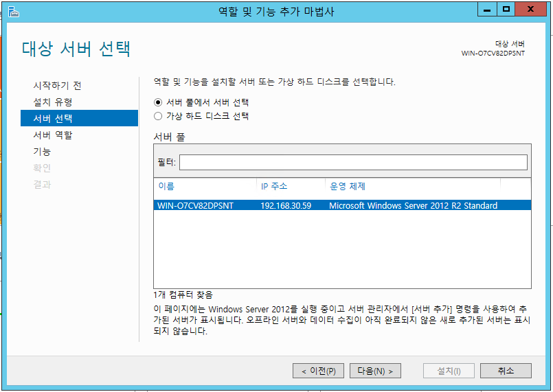553x392 pixels.
Task: Click in the 필터 text field
Action: (353, 163)
